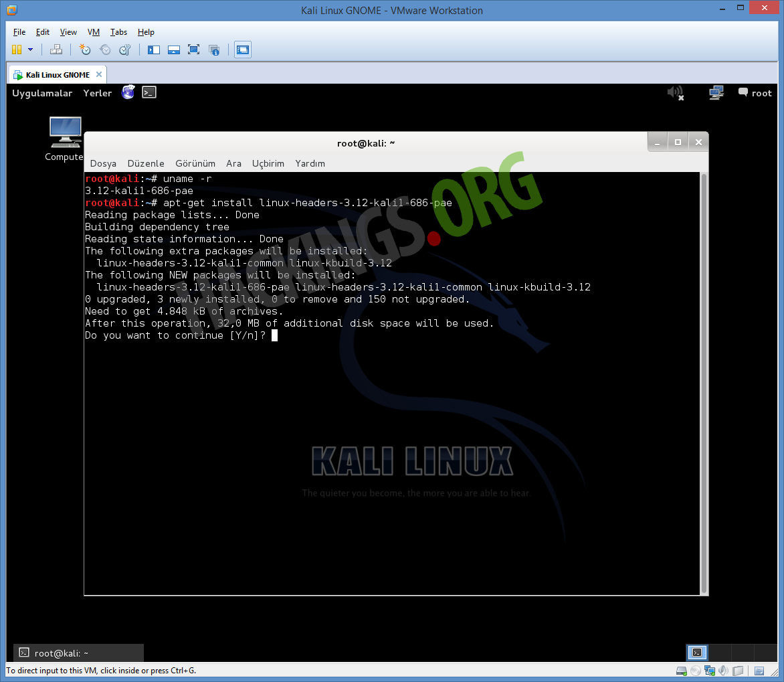
Task: Click the USB removable device status icon
Action: 738,671
